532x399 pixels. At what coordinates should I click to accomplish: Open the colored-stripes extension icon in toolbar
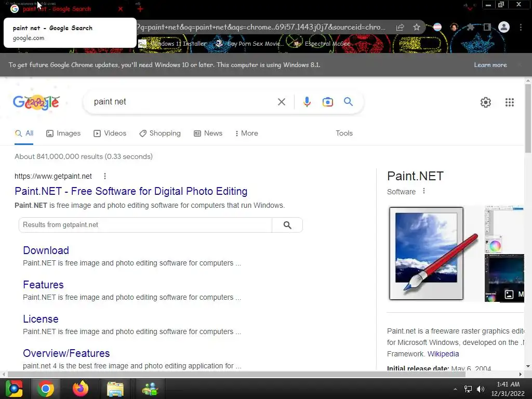(x=437, y=27)
